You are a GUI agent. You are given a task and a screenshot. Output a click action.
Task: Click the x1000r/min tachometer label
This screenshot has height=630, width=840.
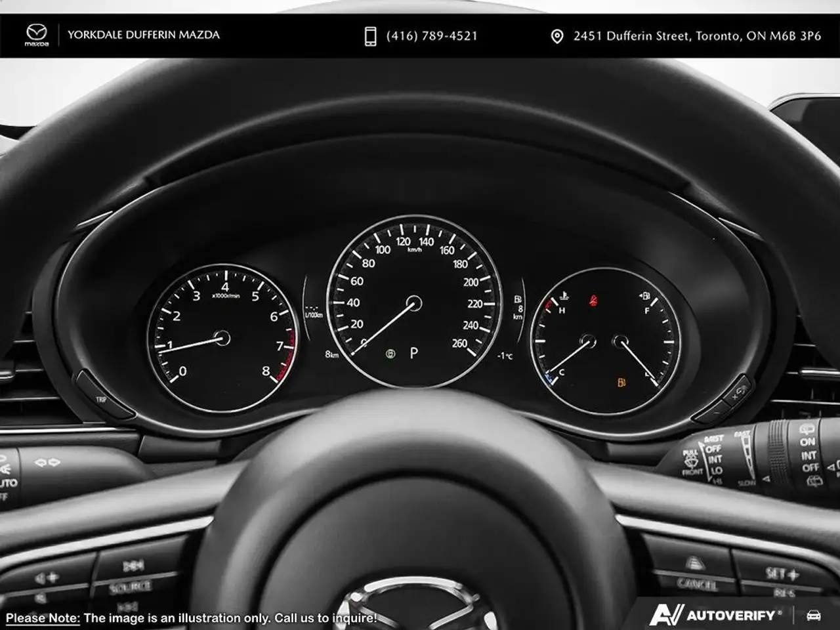[x=226, y=297]
